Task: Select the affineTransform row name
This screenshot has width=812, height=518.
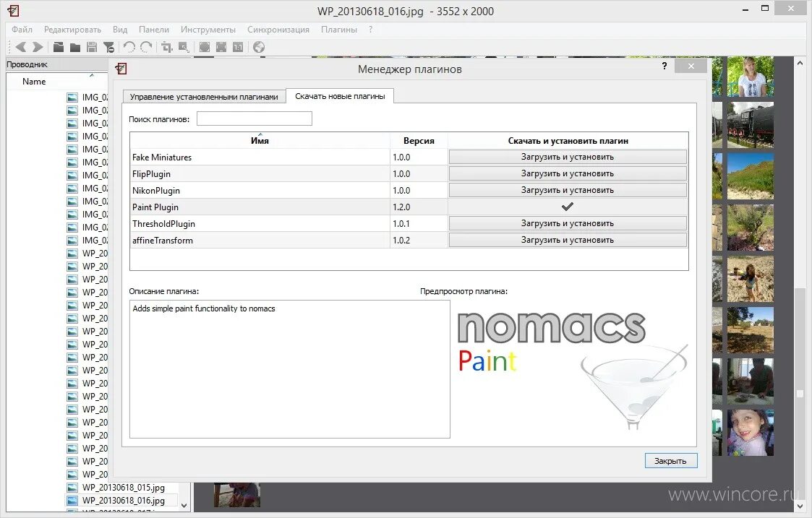Action: pos(163,240)
